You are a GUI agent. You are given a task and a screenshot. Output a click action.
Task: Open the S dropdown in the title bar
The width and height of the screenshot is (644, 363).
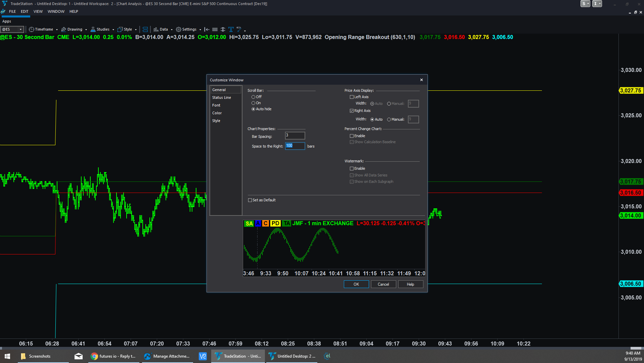coord(585,4)
